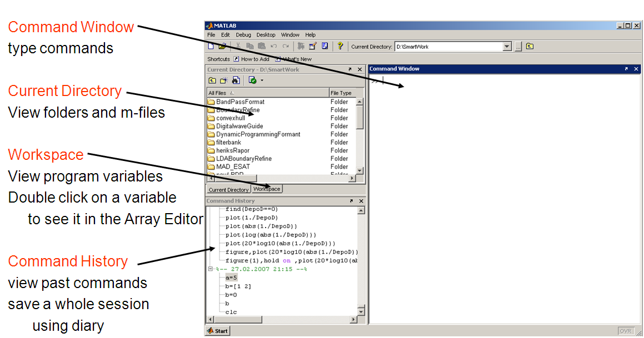The width and height of the screenshot is (644, 338).
Task: Expand the directory reports dropdown arrow
Action: pyautogui.click(x=262, y=80)
